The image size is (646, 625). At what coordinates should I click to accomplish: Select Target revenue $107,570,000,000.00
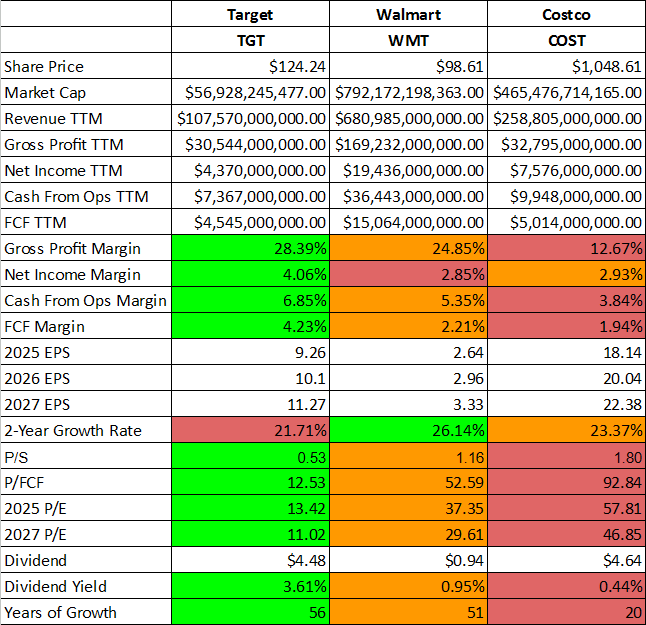click(251, 119)
